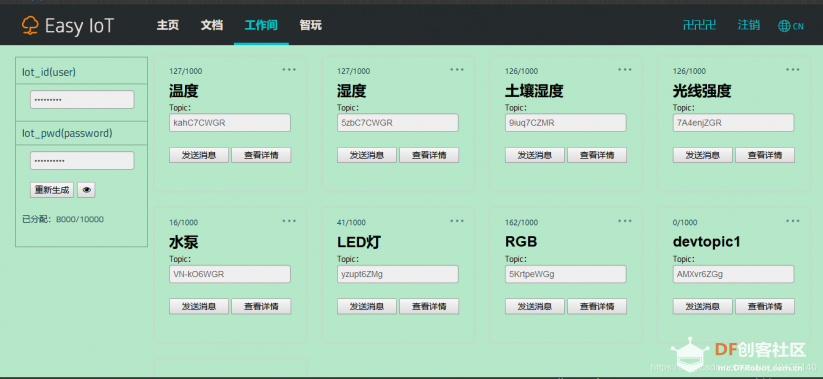This screenshot has height=379, width=823.
Task: Click 查看详情 on the RGB card
Action: click(597, 307)
